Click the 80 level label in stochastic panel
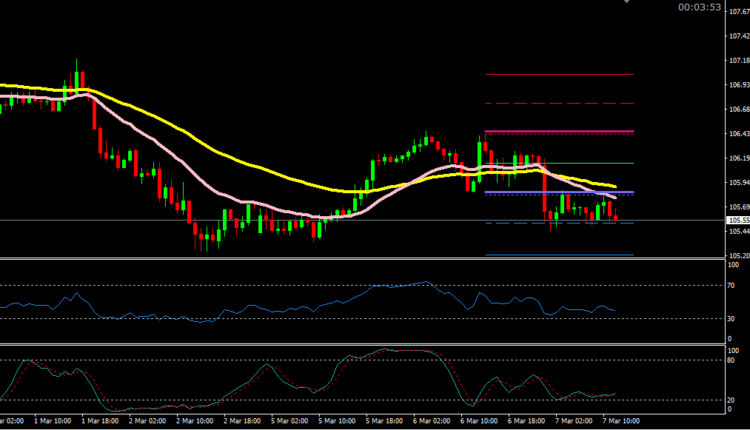This screenshot has width=750, height=430. click(731, 360)
